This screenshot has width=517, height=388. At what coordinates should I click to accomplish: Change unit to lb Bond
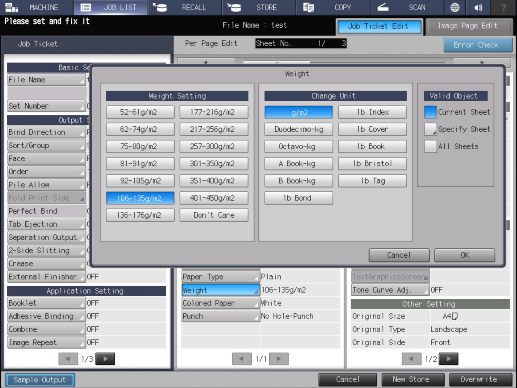click(x=298, y=198)
